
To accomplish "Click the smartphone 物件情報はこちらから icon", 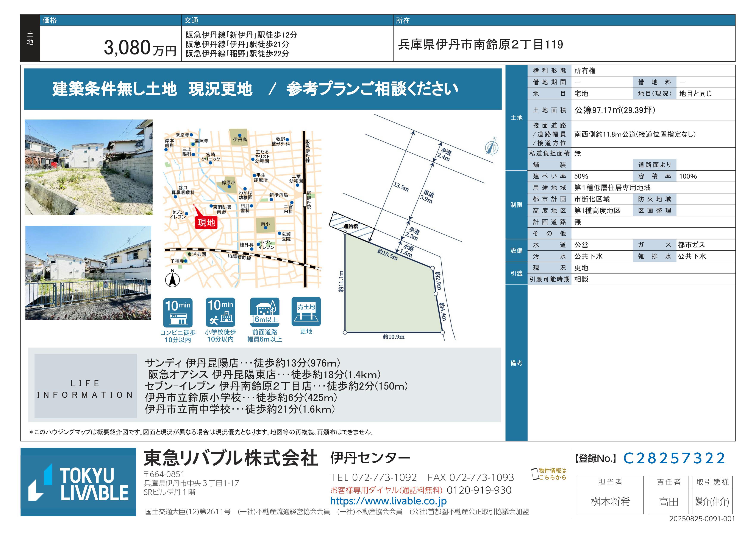I will 535,474.
